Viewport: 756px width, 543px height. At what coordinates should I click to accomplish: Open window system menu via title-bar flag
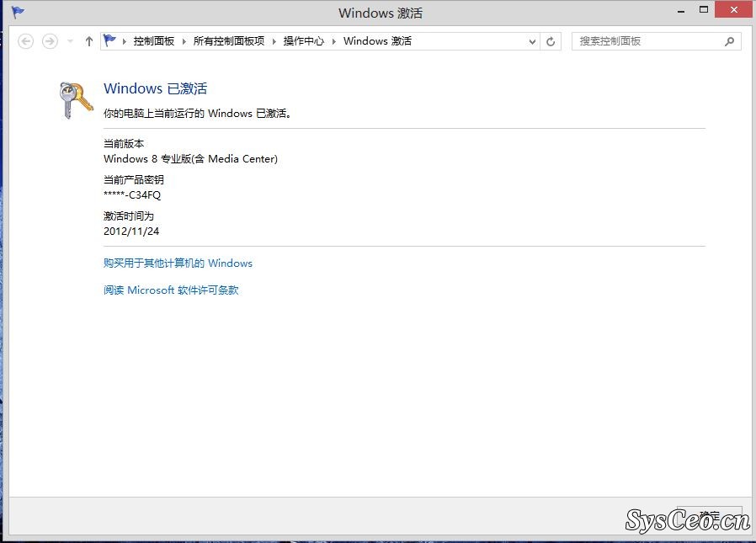click(x=18, y=13)
